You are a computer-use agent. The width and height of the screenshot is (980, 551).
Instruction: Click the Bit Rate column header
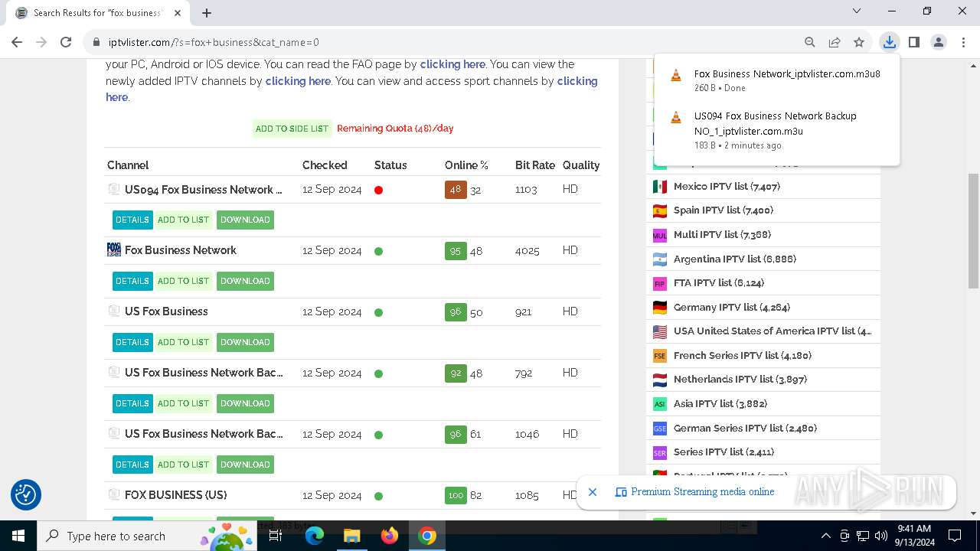(535, 165)
